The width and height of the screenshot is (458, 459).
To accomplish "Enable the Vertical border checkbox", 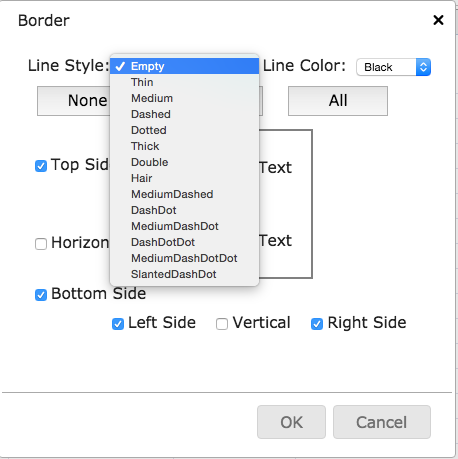I will (222, 324).
